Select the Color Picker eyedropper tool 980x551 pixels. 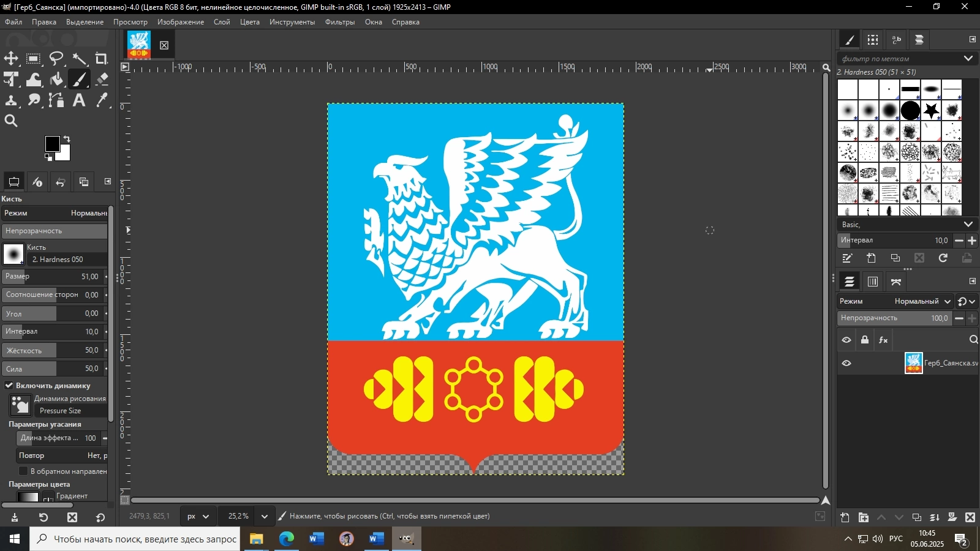click(x=102, y=100)
